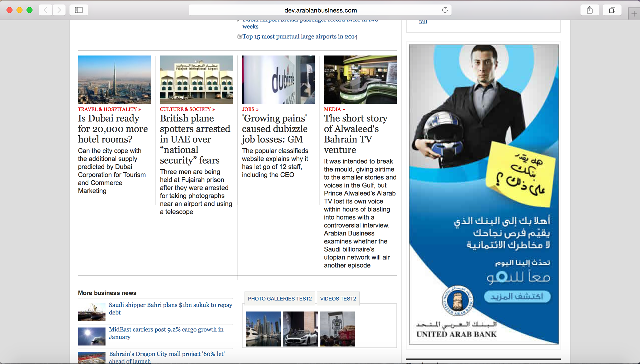
Task: Click the green fullscreen window button
Action: click(29, 10)
